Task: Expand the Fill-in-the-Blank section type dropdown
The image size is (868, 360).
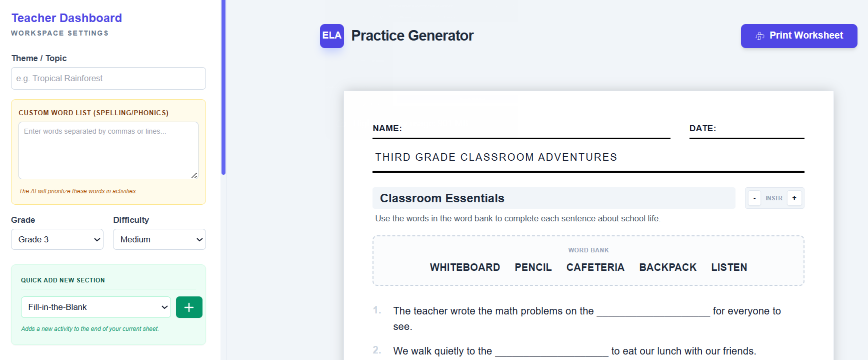Action: point(96,307)
